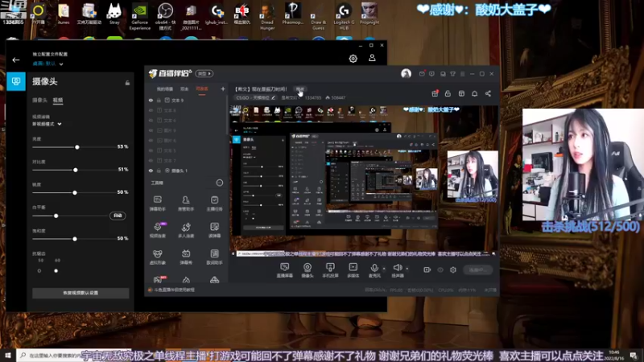
Task: Open the 弹幕秀 tool icon
Action: pyautogui.click(x=186, y=257)
